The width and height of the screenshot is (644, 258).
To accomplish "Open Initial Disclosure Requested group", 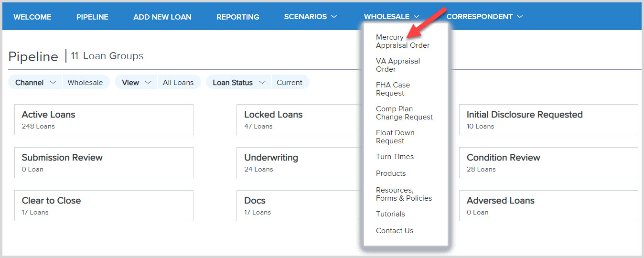I will tap(548, 119).
